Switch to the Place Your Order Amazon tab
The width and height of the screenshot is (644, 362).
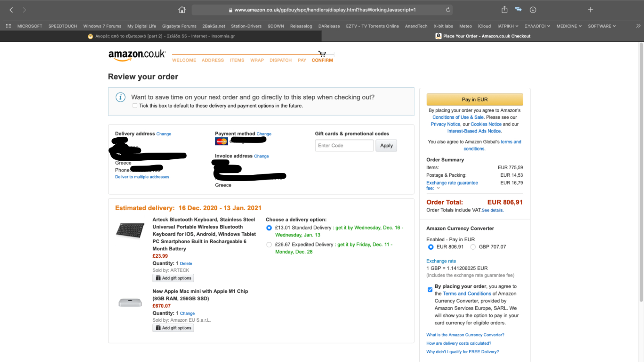[x=483, y=36]
